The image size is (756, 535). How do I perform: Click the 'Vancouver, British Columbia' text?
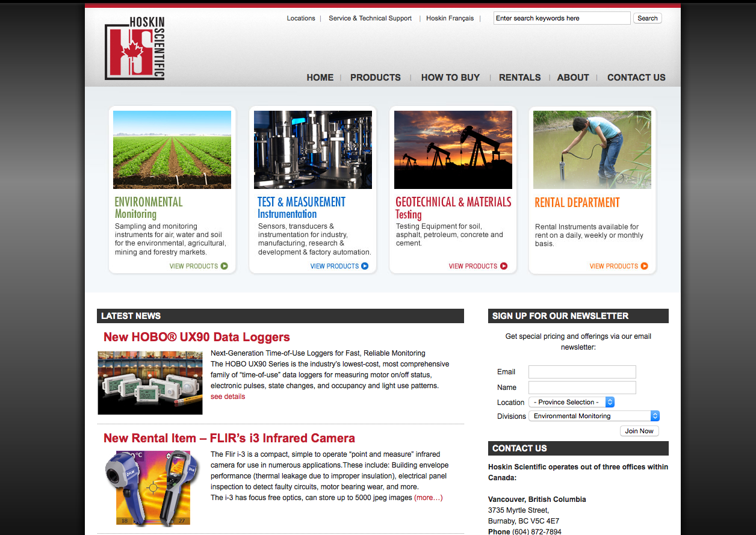(x=537, y=499)
